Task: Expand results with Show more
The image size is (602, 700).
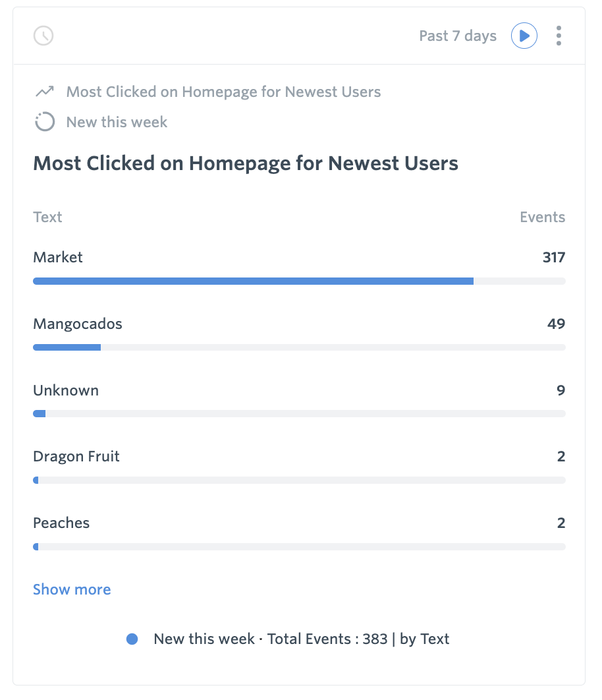Action: [72, 589]
